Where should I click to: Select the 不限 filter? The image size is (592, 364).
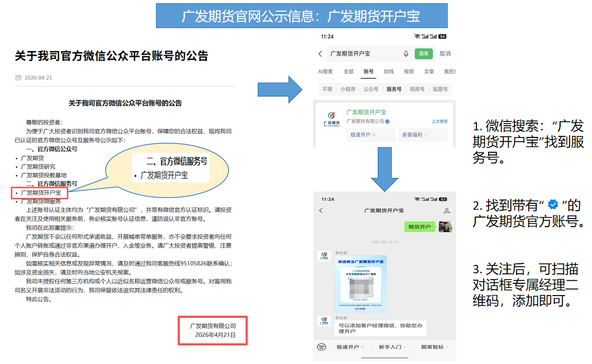click(327, 89)
